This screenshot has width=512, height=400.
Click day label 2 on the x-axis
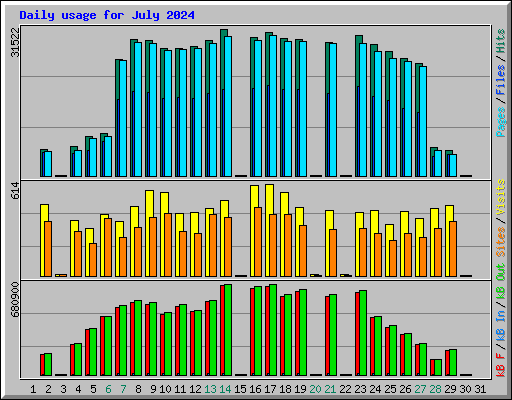(x=48, y=389)
